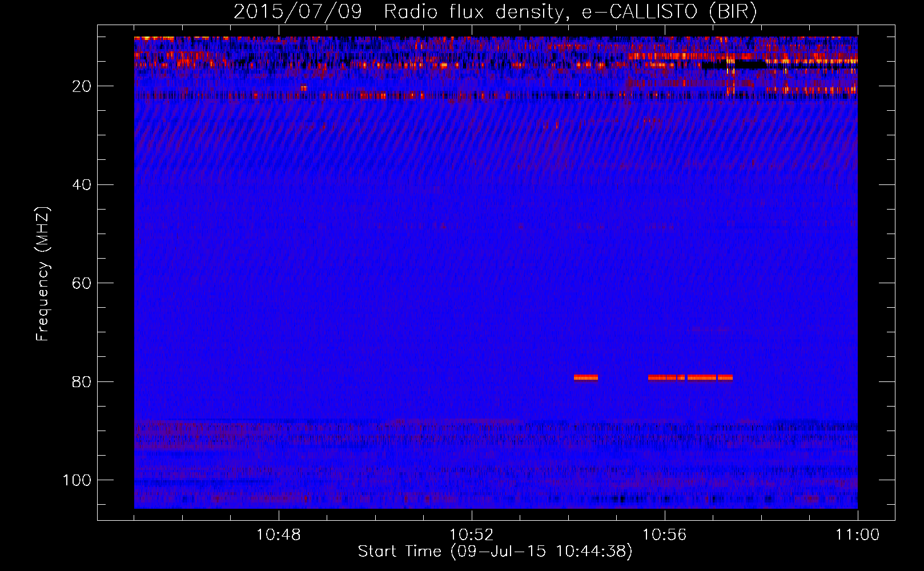Click the 100 MHz frequency tick label
This screenshot has height=571, width=924.
point(77,480)
